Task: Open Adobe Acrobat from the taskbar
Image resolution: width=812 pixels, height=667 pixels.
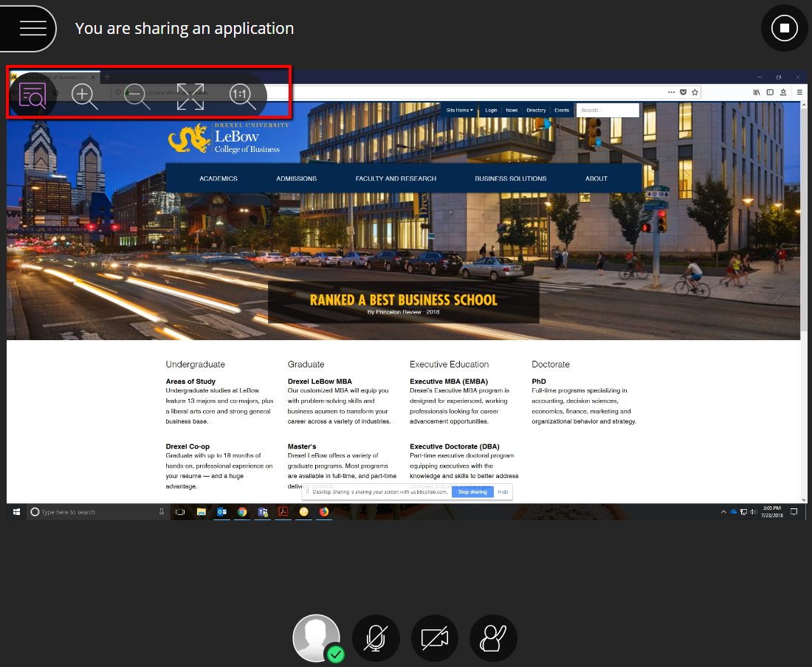Action: pos(283,512)
